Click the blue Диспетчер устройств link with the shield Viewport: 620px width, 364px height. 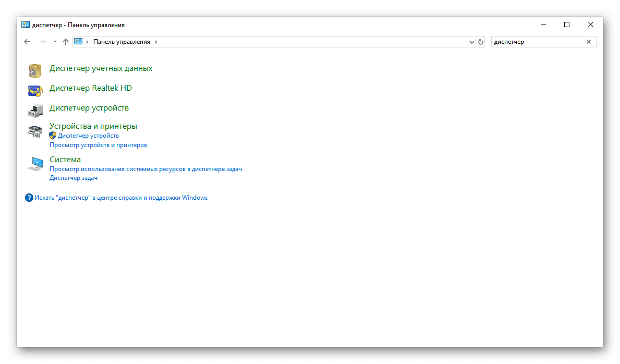[x=88, y=136]
